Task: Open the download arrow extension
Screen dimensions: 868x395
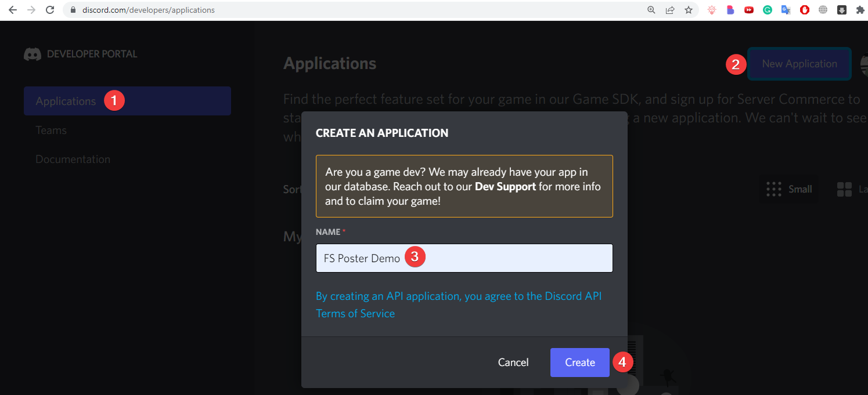Action: pyautogui.click(x=841, y=10)
